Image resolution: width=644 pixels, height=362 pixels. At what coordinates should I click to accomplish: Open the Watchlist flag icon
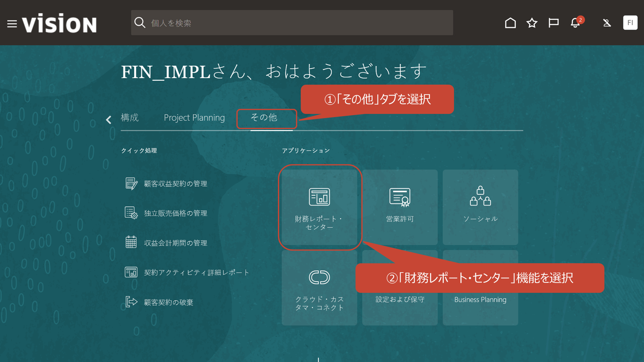coord(553,23)
